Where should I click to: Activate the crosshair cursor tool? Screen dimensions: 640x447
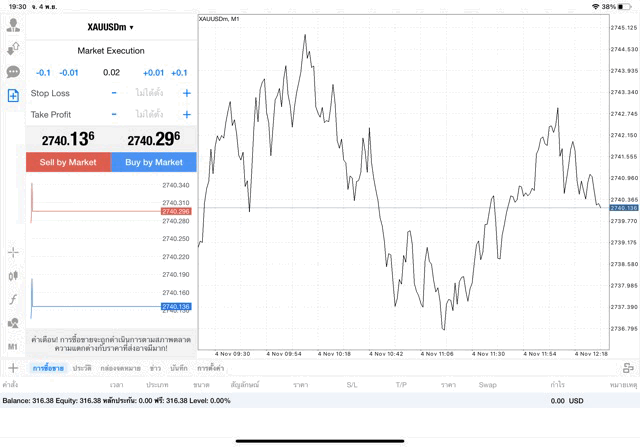pyautogui.click(x=13, y=252)
